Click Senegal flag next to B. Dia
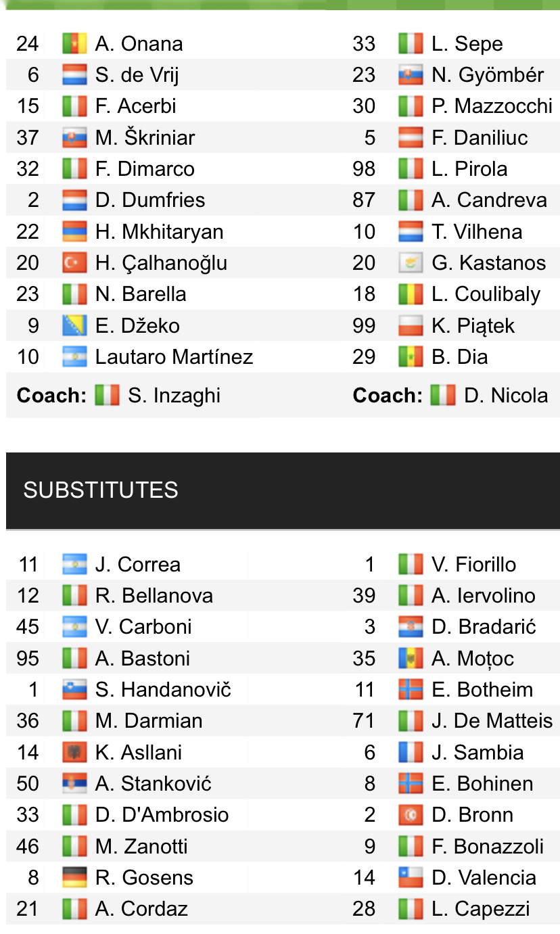The height and width of the screenshot is (934, 560). 411,357
